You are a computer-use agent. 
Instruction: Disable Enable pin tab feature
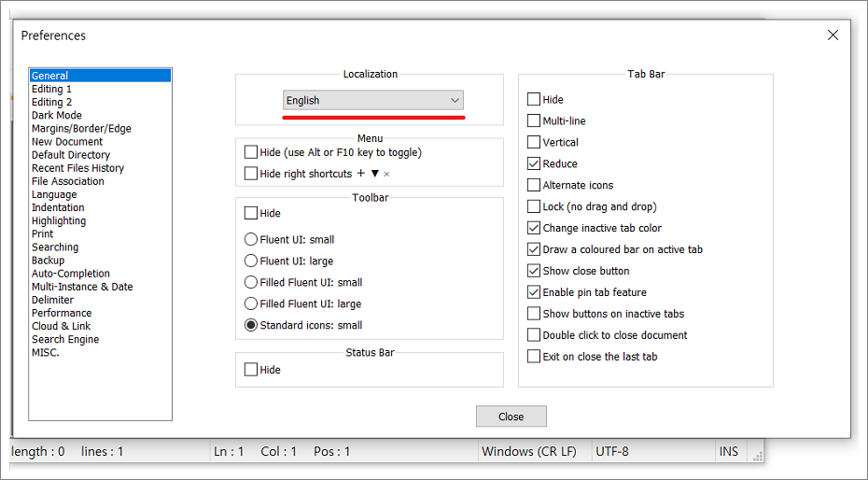534,291
